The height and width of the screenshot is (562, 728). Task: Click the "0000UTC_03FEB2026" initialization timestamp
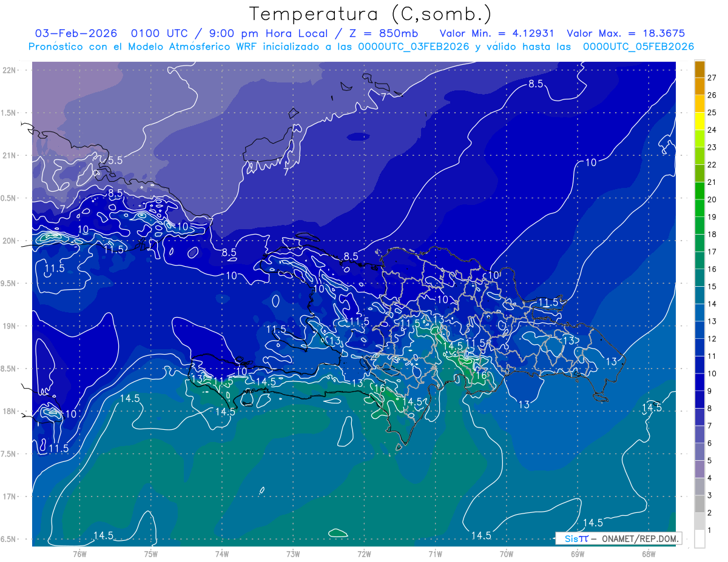point(414,47)
